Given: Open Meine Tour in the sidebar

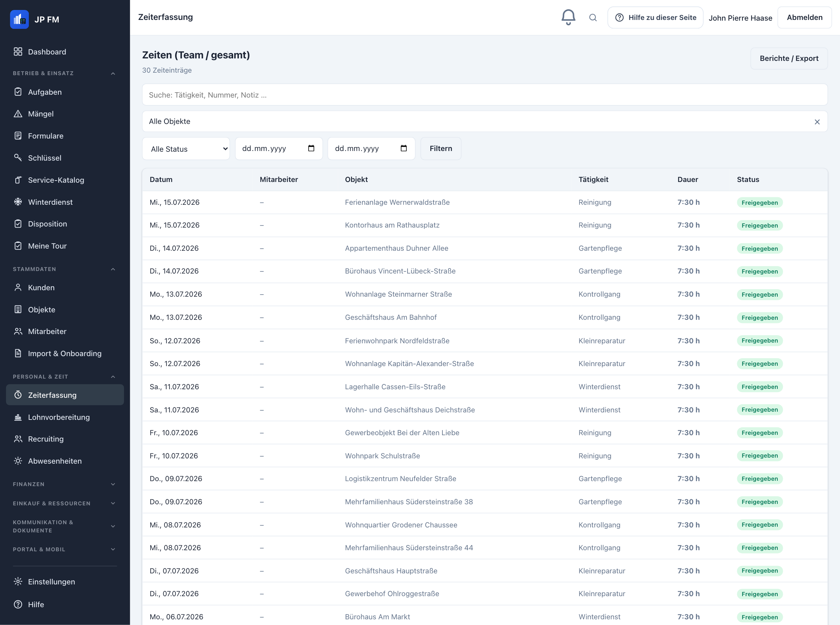Looking at the screenshot, I should pyautogui.click(x=65, y=246).
